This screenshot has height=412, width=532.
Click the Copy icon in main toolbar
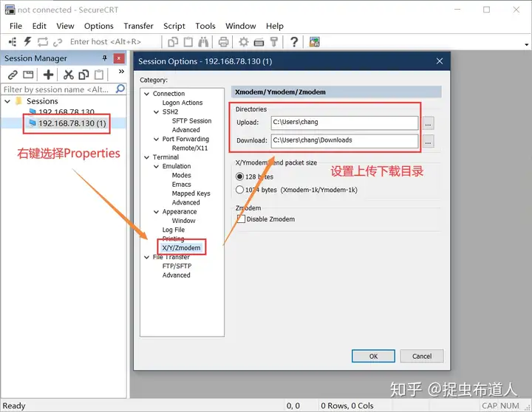coord(173,41)
